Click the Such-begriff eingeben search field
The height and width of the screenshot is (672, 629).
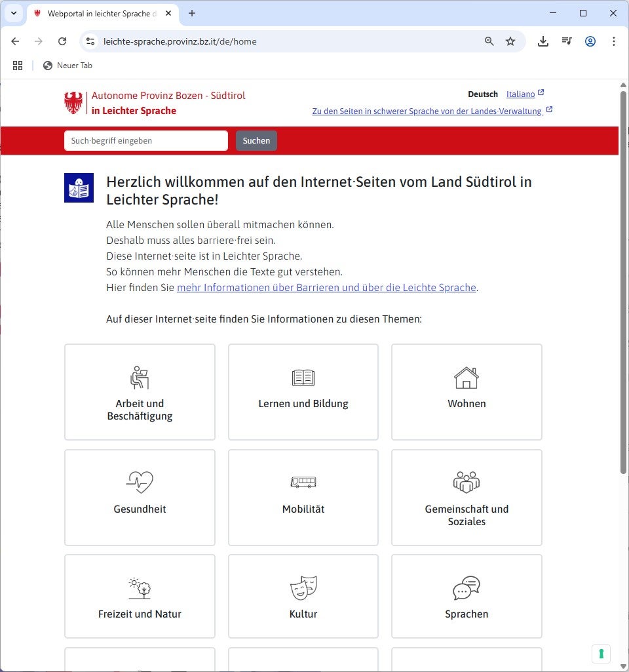click(146, 141)
